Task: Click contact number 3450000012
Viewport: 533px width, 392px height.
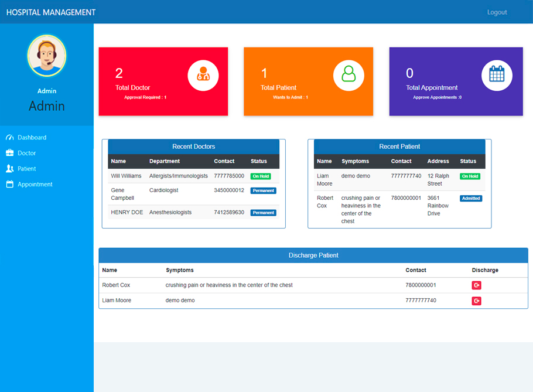Action: (x=229, y=190)
